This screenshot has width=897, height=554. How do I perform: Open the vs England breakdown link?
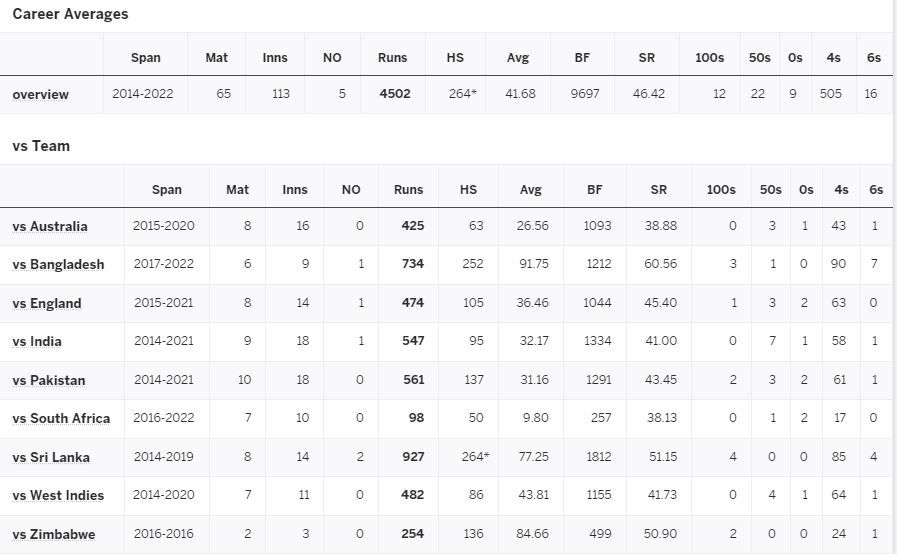coord(47,304)
